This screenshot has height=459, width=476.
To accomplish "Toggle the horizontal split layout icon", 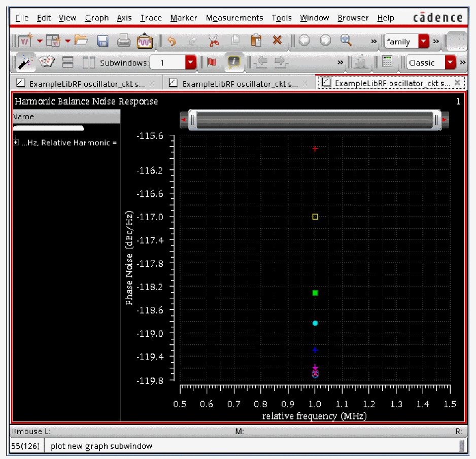I will coord(68,62).
